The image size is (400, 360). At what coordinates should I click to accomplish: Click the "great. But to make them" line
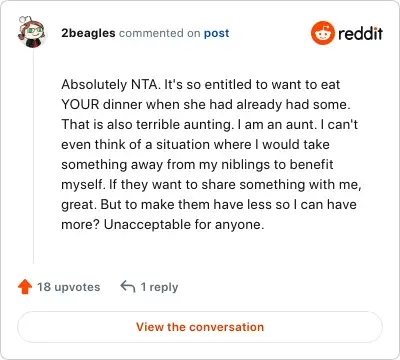tap(209, 204)
